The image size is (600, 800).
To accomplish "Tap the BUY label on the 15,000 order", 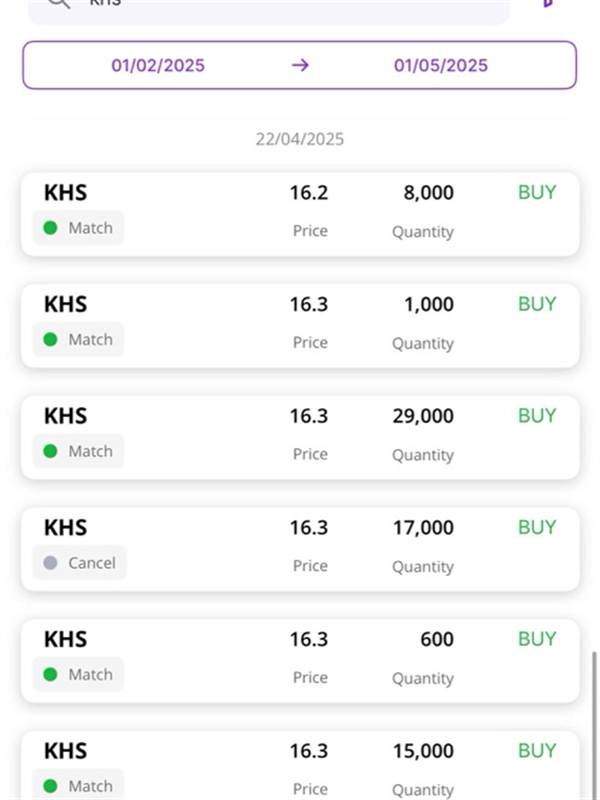I will point(537,751).
